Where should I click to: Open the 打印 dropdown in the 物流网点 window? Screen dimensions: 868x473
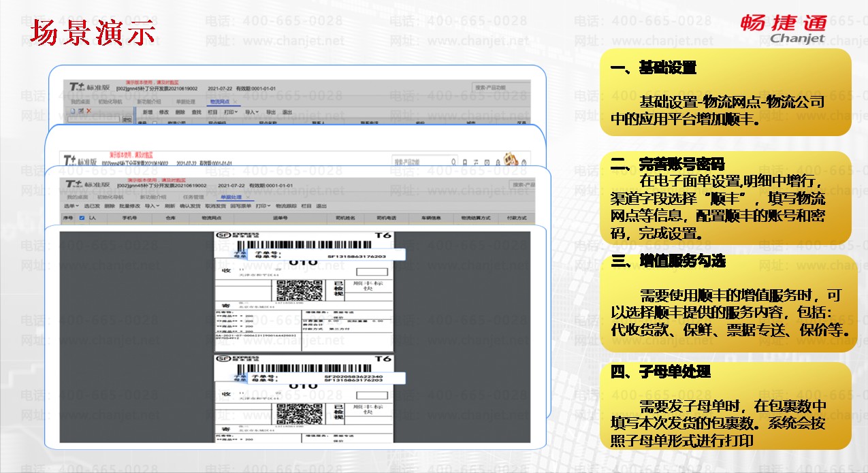(231, 112)
